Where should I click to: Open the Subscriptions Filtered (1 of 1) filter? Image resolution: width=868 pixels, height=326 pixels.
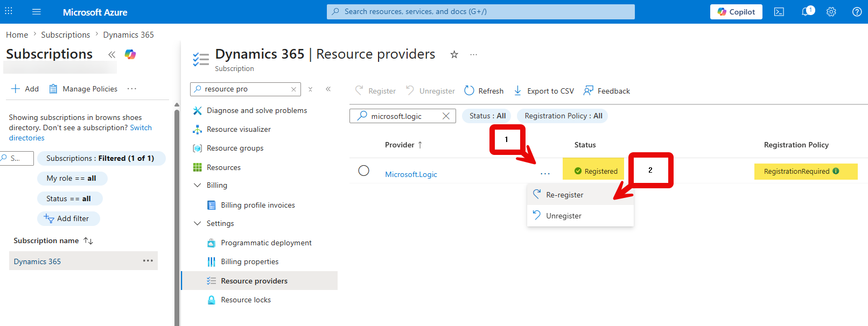[101, 158]
